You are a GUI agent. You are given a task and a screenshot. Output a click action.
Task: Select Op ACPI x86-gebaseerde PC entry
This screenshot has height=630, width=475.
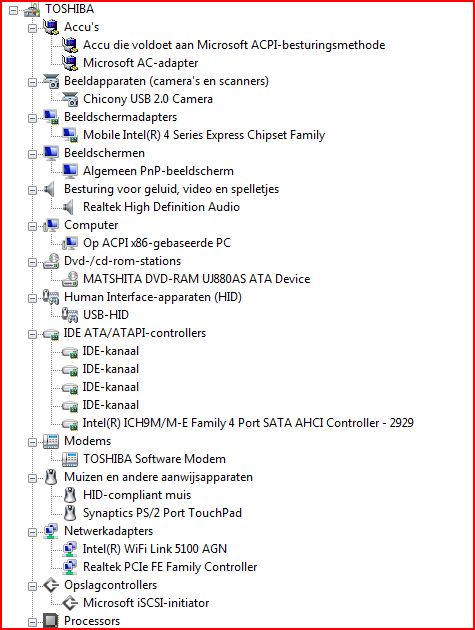click(x=157, y=243)
